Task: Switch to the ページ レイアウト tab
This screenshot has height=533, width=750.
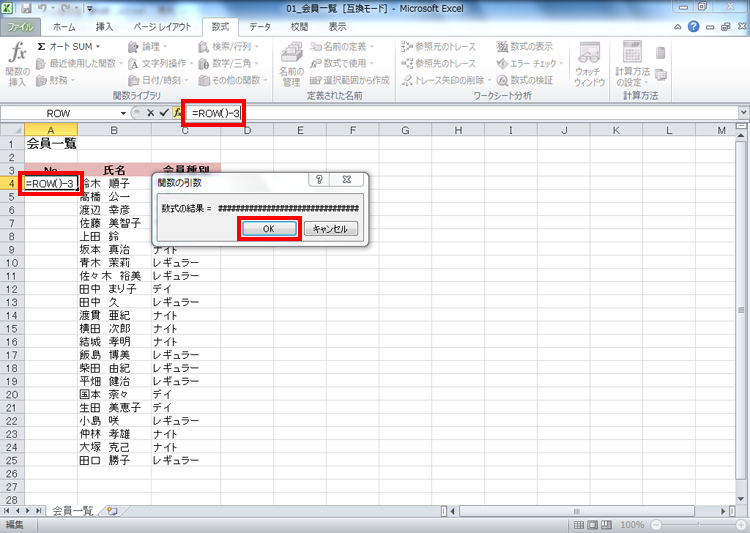Action: [x=162, y=27]
